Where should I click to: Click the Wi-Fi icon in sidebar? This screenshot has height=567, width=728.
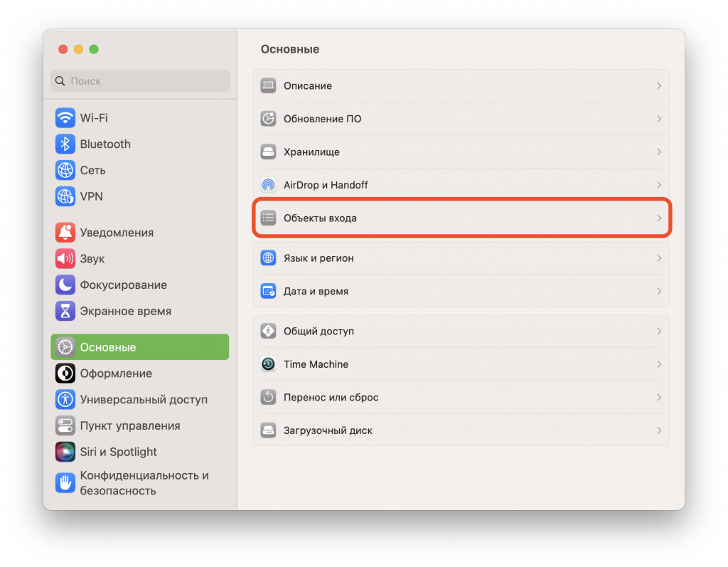pyautogui.click(x=65, y=118)
